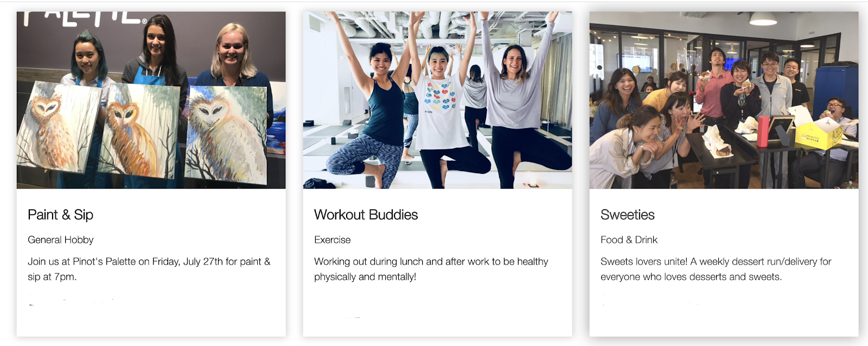Click the Paint & Sip title
This screenshot has width=868, height=346.
[x=60, y=215]
